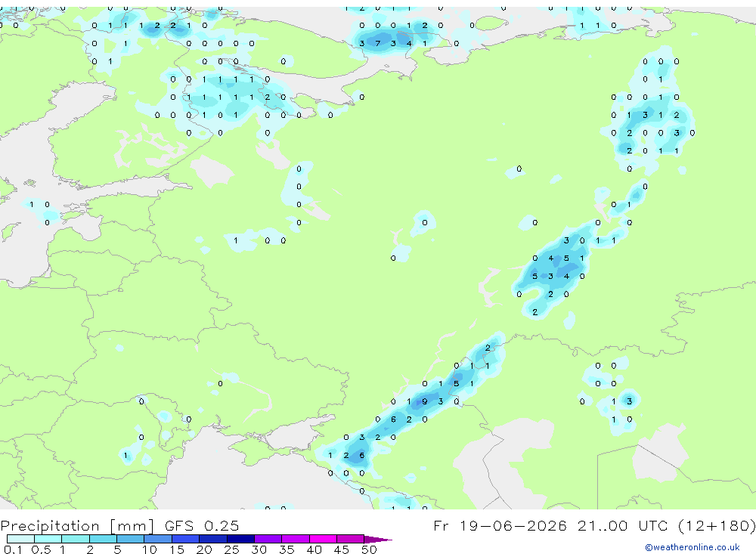Viewport: 756px width, 554px height.
Task: Click the precipitation value '7' on the map
Action: (377, 43)
